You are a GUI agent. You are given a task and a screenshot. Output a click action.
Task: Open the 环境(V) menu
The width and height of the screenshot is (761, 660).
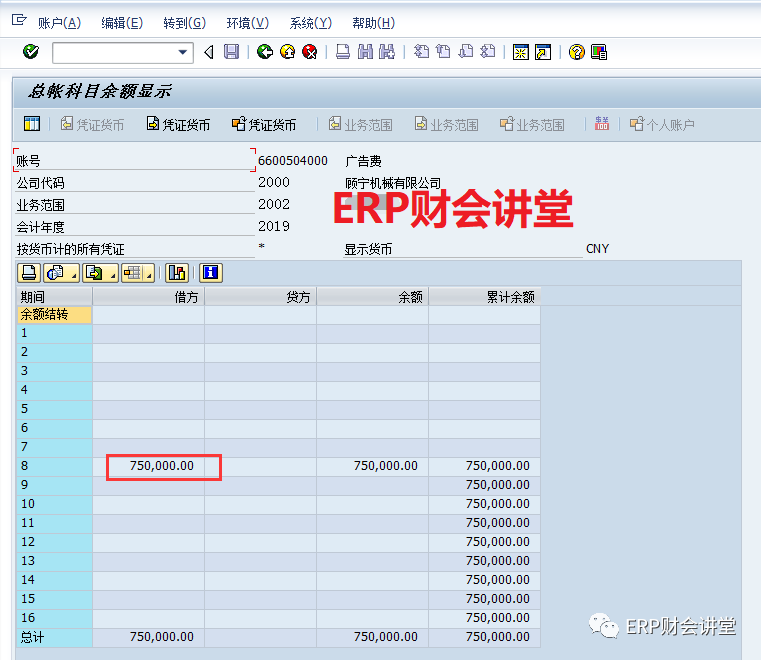coord(247,23)
